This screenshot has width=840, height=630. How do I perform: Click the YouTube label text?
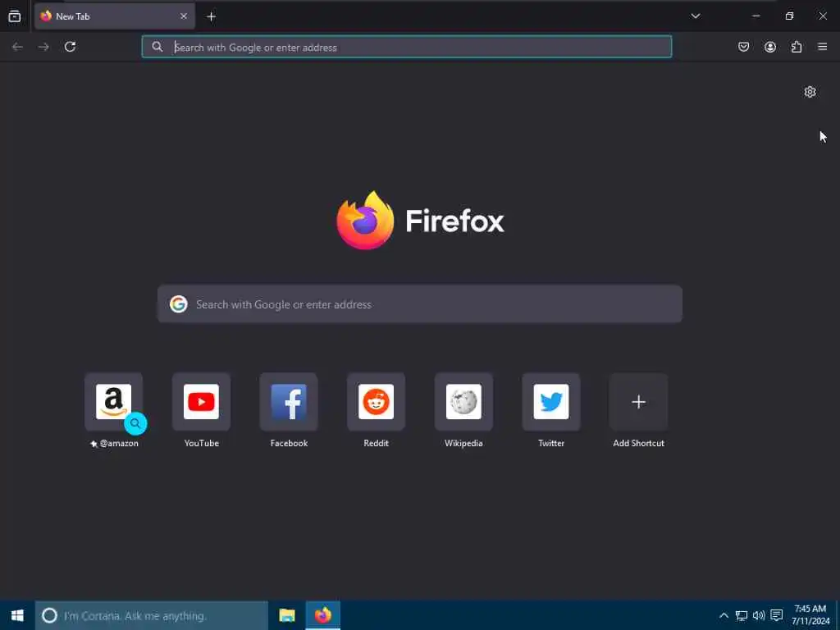coord(202,443)
